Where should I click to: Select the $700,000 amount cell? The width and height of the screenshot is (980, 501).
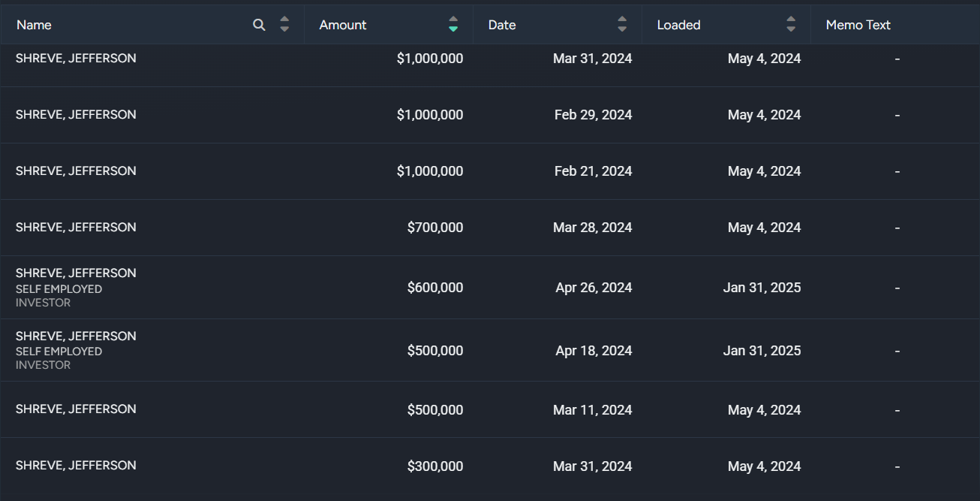click(434, 228)
